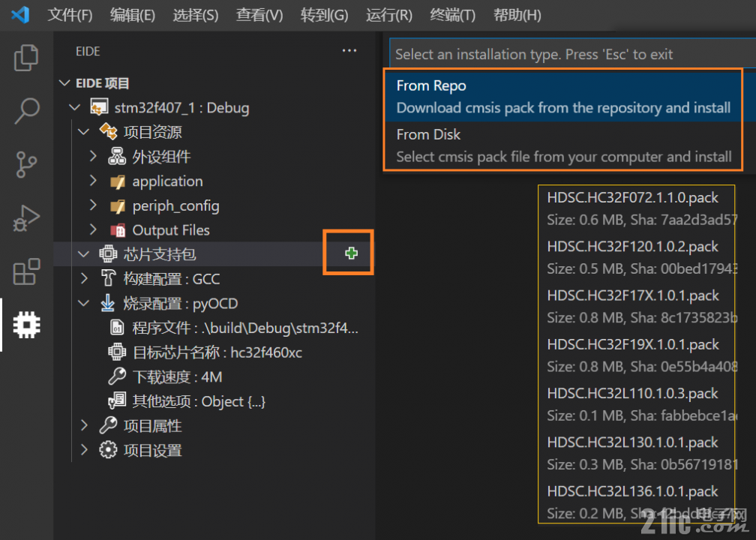756x540 pixels.
Task: Collapse the stm32f407_1 : Debug project node
Action: (75, 107)
